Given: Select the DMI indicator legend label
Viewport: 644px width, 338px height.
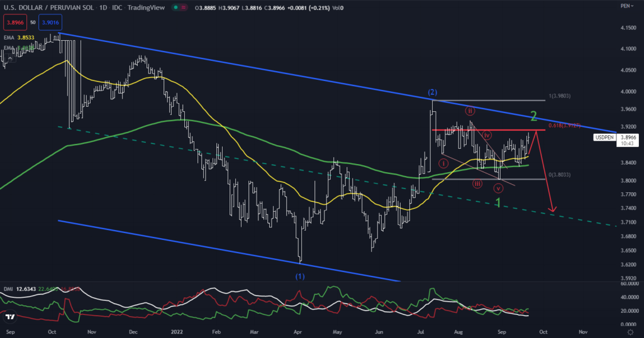Looking at the screenshot, I should (x=8, y=290).
